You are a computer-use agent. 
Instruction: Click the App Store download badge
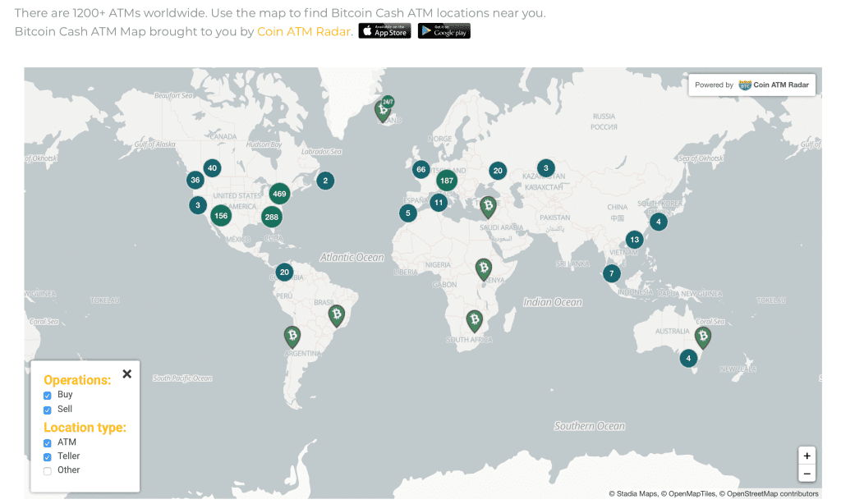coord(384,31)
